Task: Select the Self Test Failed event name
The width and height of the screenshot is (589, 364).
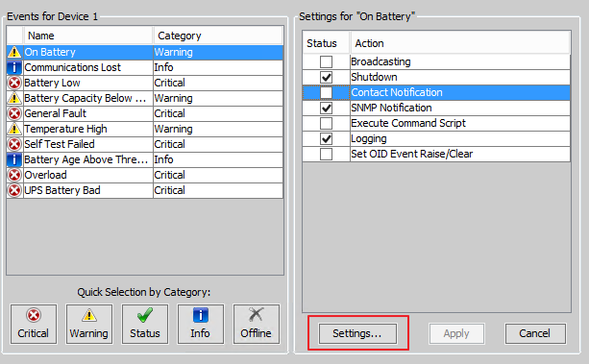Action: click(x=60, y=144)
